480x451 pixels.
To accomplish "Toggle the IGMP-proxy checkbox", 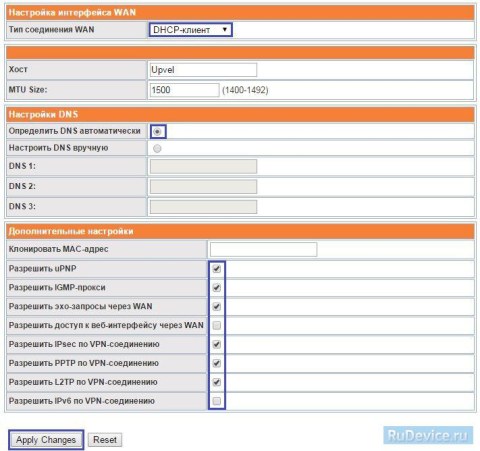I will point(217,288).
